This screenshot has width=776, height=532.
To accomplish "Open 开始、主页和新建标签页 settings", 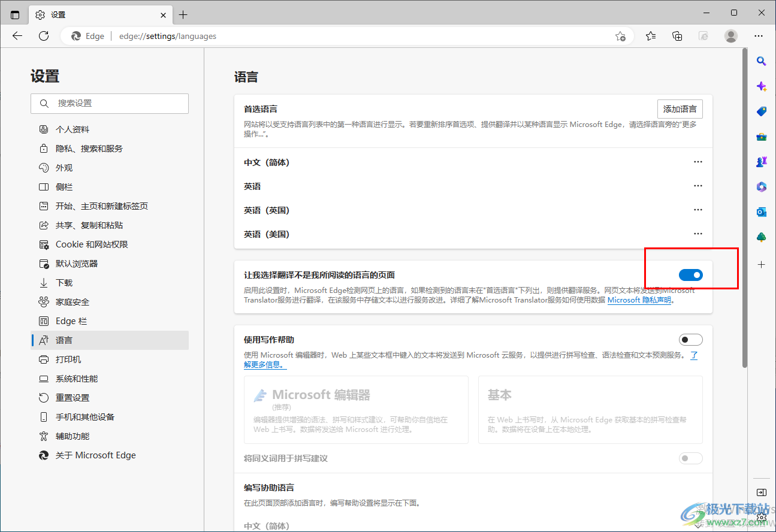I will coord(110,206).
